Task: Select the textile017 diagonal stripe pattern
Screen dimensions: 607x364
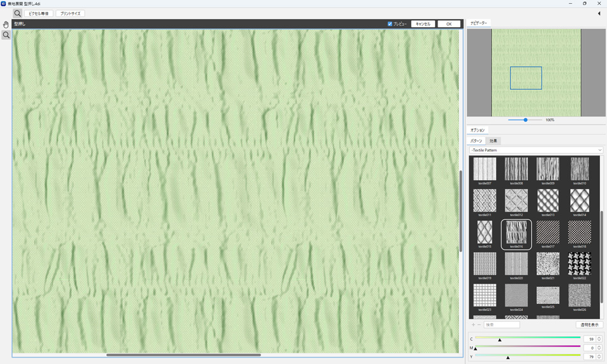Action: [x=548, y=233]
